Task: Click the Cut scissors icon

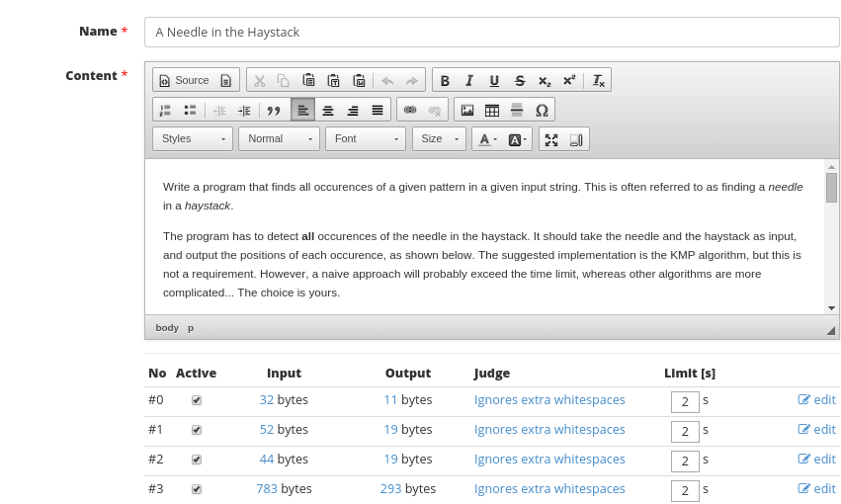Action: click(x=260, y=80)
